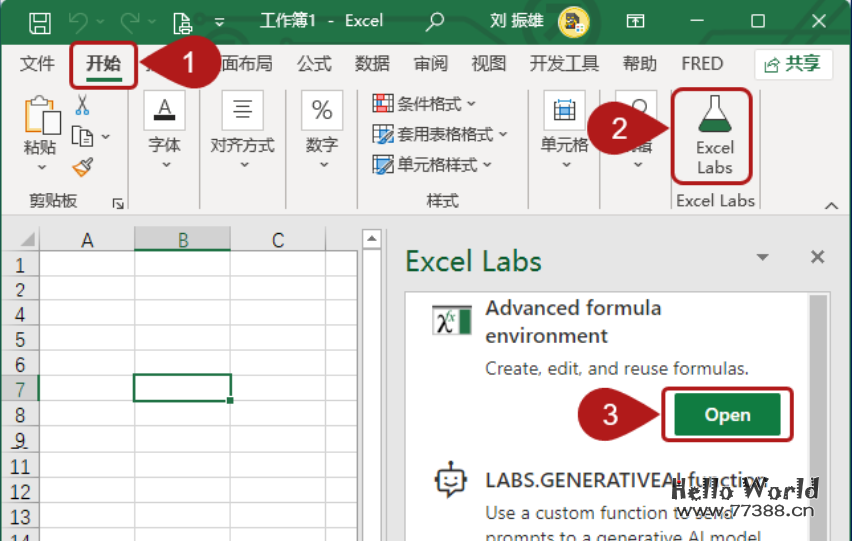This screenshot has width=852, height=541.
Task: Open the 文件 tab
Action: point(37,64)
